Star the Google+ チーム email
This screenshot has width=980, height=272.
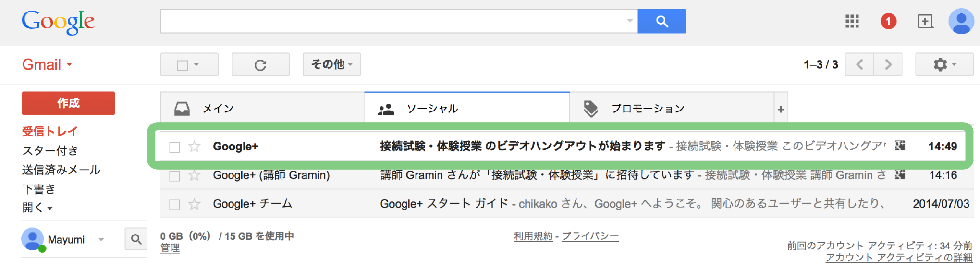(x=194, y=204)
